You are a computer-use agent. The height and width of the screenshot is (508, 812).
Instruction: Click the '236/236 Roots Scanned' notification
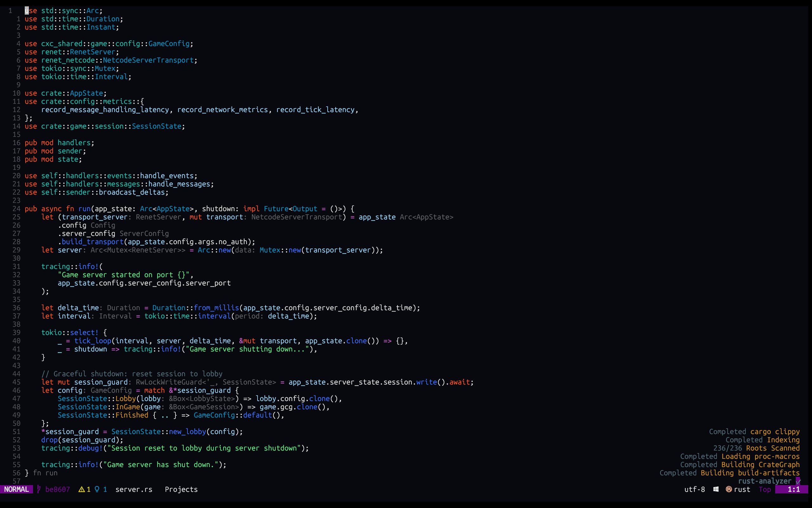pyautogui.click(x=756, y=448)
